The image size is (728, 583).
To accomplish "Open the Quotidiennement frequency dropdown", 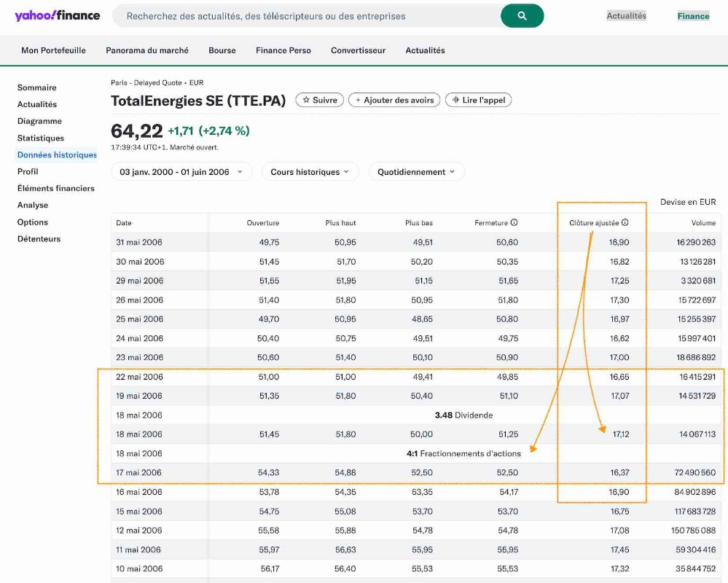I will (416, 172).
